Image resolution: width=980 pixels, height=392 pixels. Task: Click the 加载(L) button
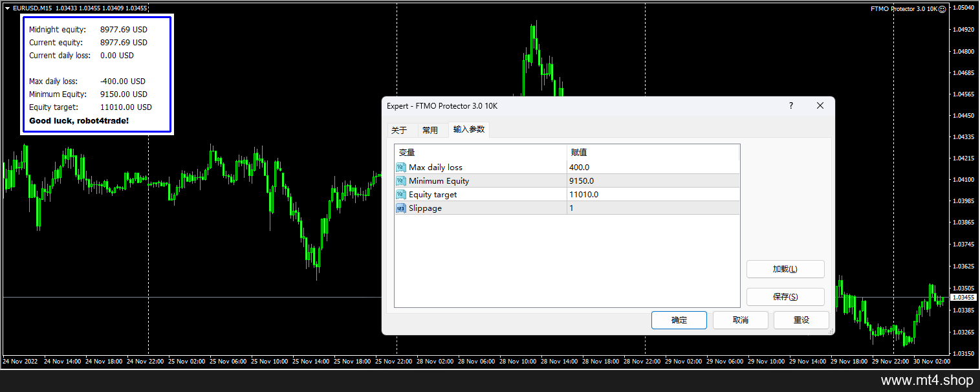785,269
